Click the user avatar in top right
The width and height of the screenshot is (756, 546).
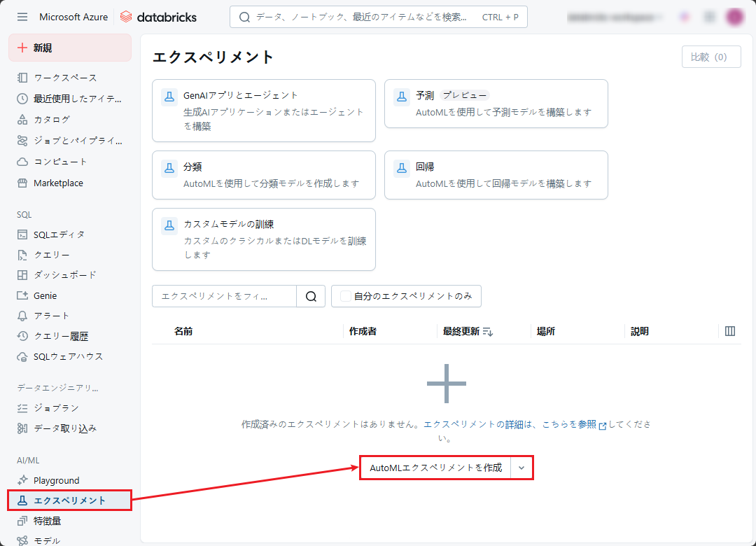(734, 17)
